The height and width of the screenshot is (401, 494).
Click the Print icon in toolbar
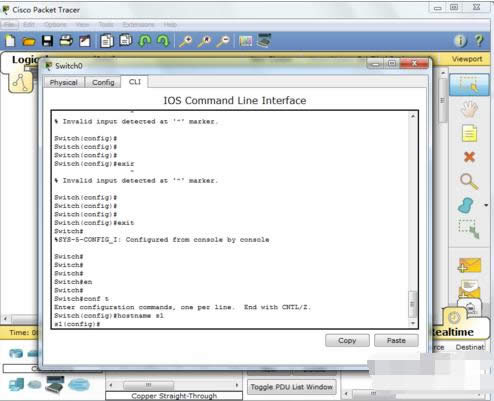coord(66,41)
